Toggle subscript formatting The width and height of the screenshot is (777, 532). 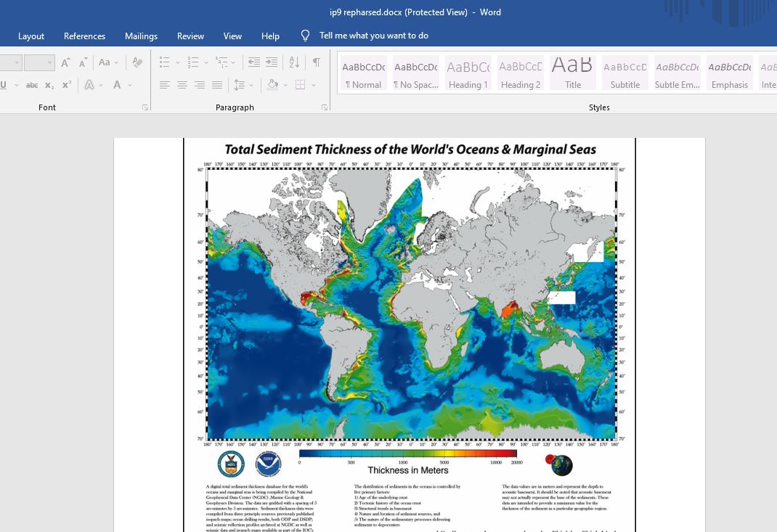coord(49,85)
